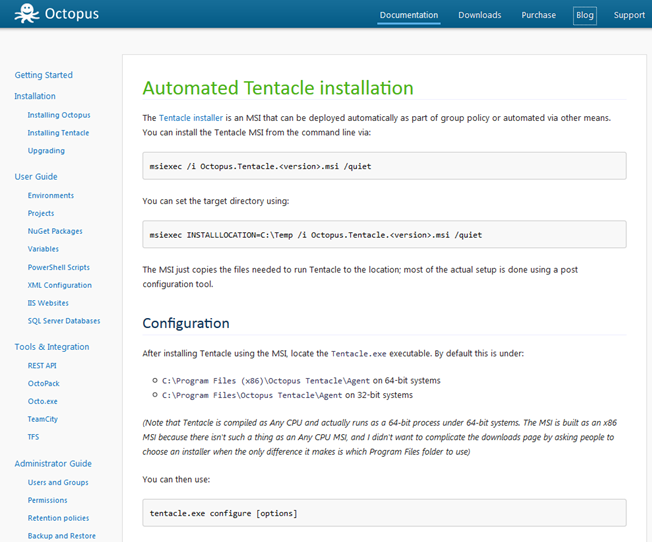
Task: Go to the Downloads page
Action: tap(480, 15)
